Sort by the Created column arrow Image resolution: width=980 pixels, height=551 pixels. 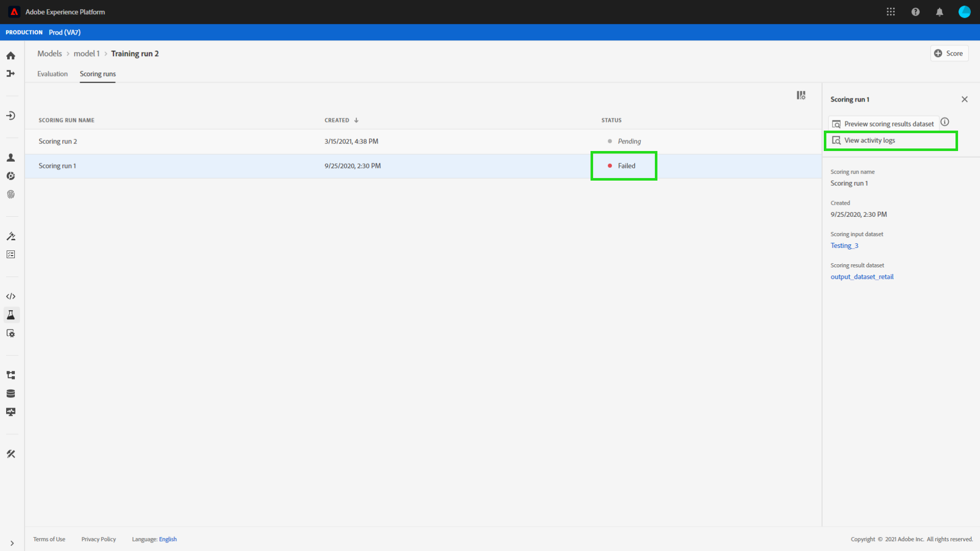coord(356,120)
